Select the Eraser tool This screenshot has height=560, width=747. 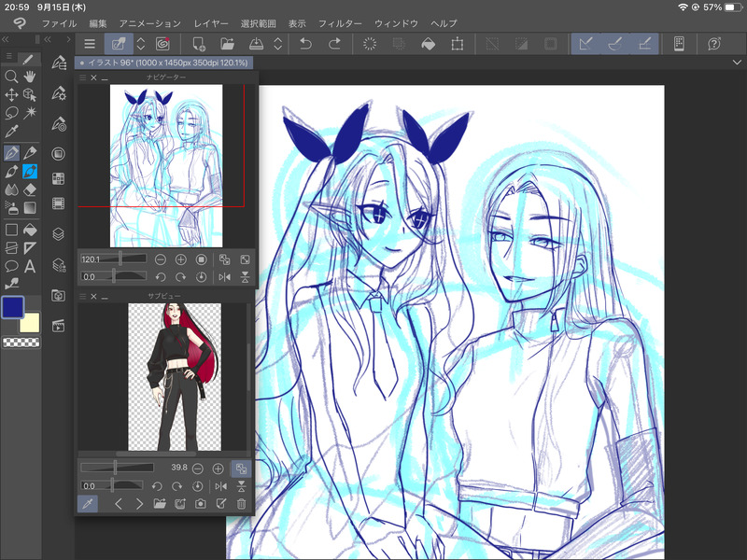30,189
